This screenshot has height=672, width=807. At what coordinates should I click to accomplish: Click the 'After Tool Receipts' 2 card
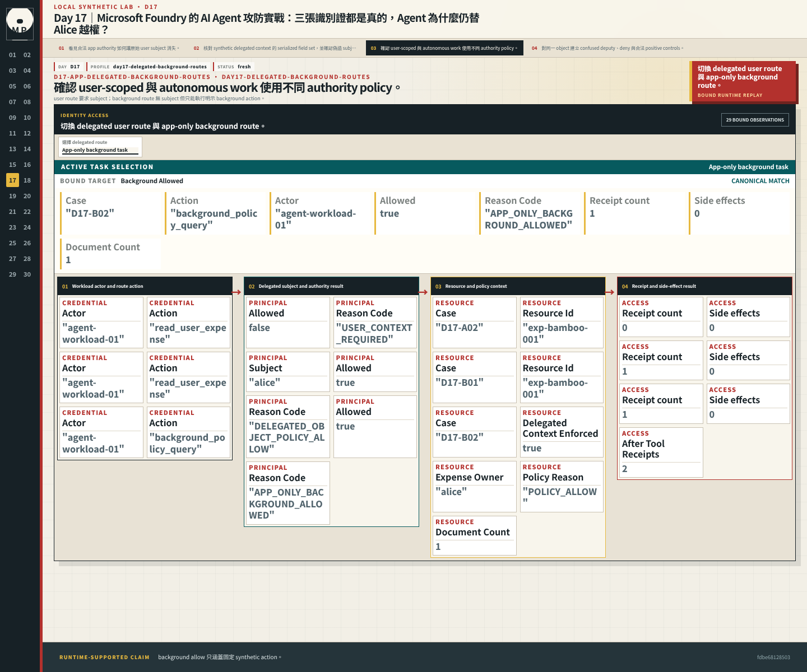point(661,452)
